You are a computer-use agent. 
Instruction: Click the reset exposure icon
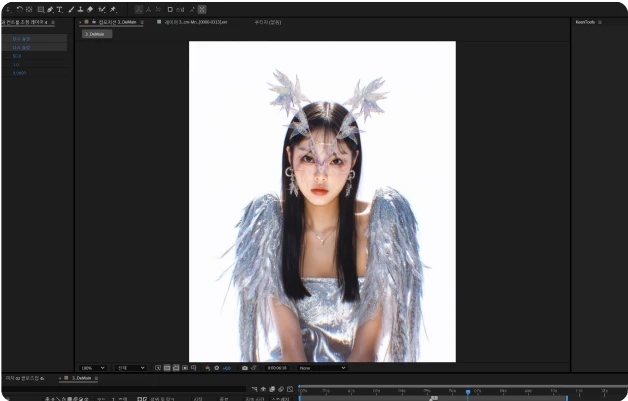pyautogui.click(x=217, y=368)
